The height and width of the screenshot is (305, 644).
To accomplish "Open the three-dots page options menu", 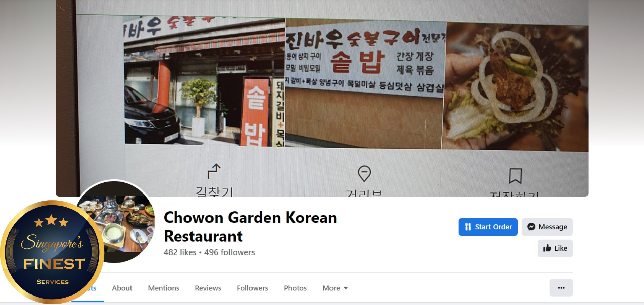I will coord(561,288).
